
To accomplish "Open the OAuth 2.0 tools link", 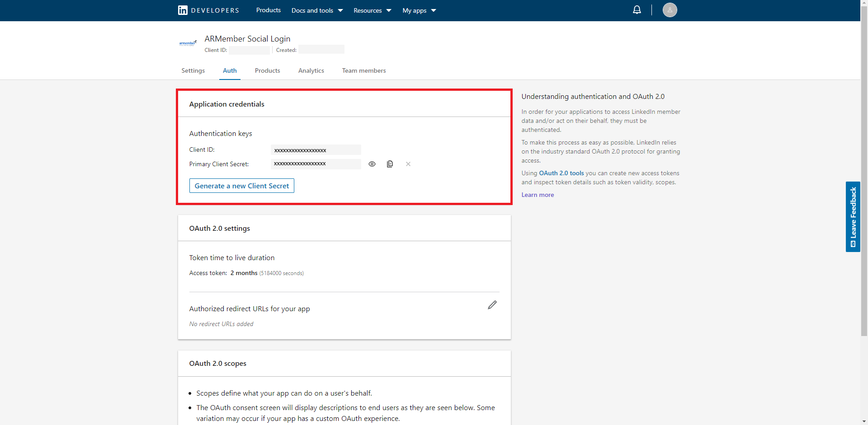I will click(561, 173).
